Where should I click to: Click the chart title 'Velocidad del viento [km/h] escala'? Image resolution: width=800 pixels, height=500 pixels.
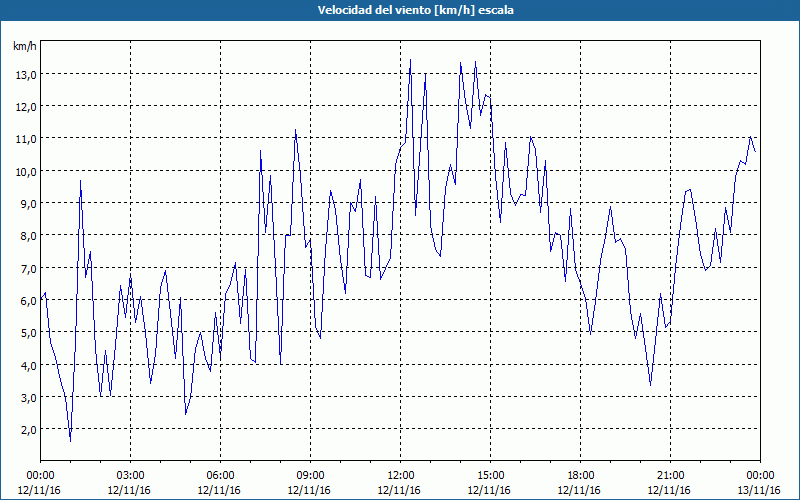tap(415, 10)
